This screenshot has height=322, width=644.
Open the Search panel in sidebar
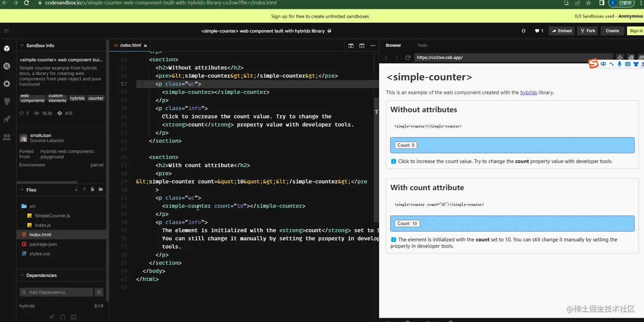point(7,66)
